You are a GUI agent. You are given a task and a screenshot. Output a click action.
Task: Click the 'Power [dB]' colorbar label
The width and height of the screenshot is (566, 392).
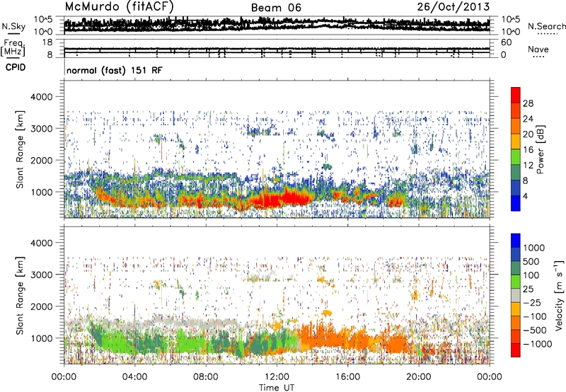point(540,149)
